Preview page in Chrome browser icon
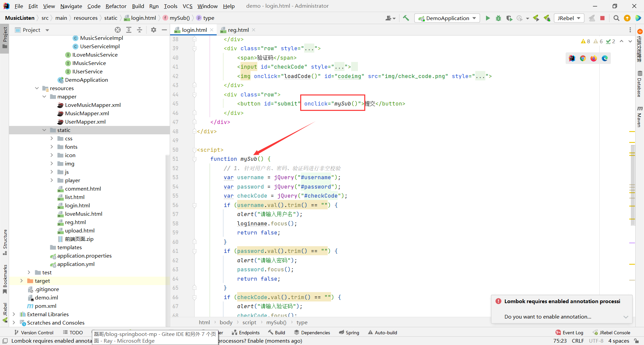 [x=583, y=58]
